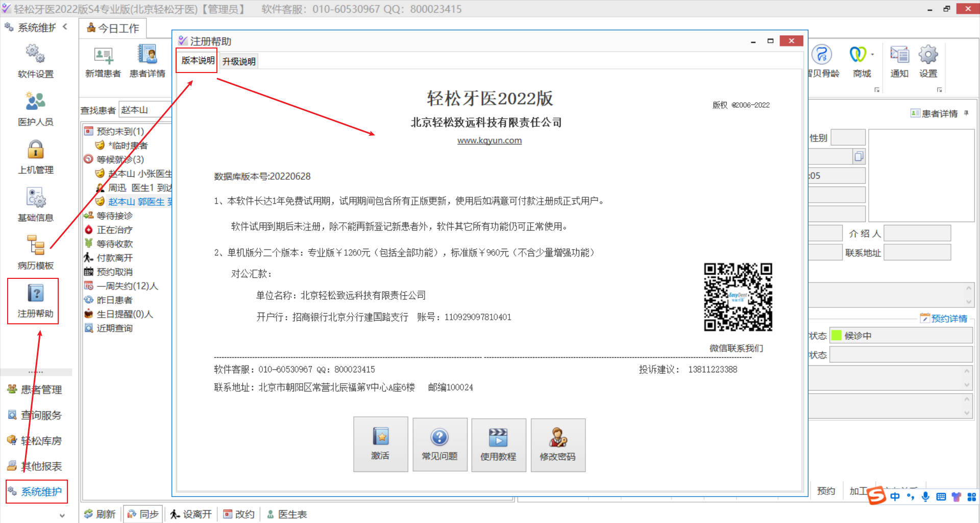
Task: Click the 介绍人 input field
Action: coord(917,233)
